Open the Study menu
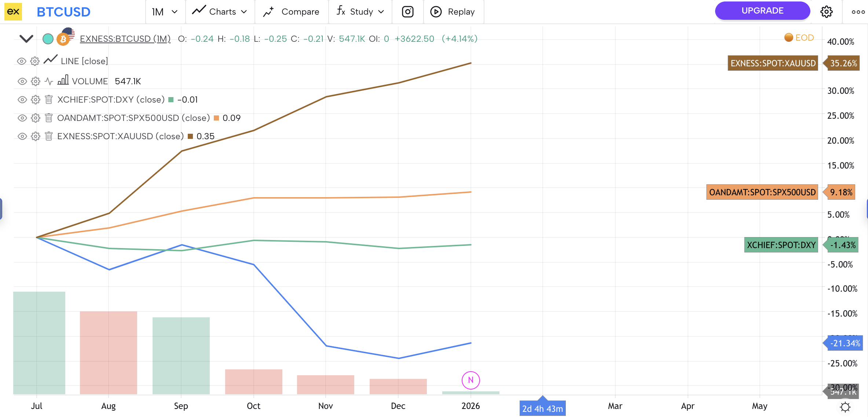 (360, 12)
